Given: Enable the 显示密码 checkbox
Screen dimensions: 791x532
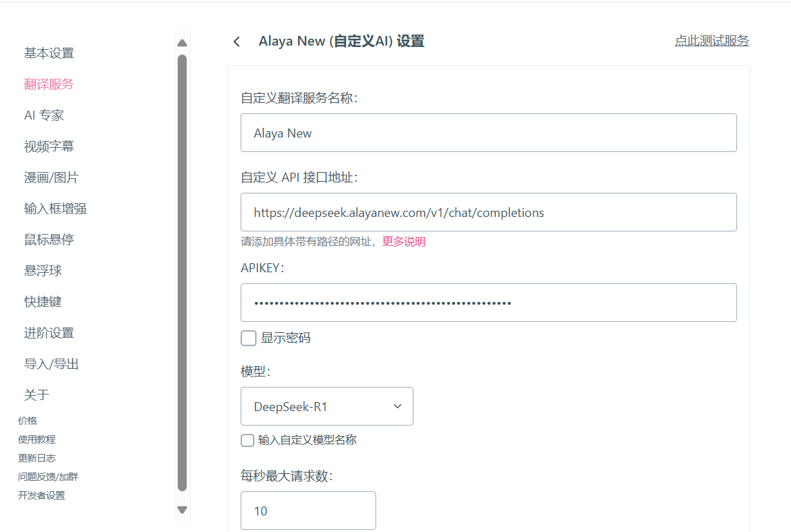Looking at the screenshot, I should (x=249, y=338).
